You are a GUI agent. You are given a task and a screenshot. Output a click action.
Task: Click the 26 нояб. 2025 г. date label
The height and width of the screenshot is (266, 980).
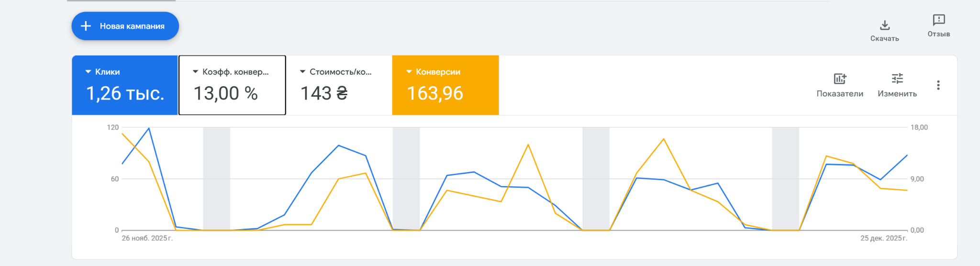coord(147,238)
